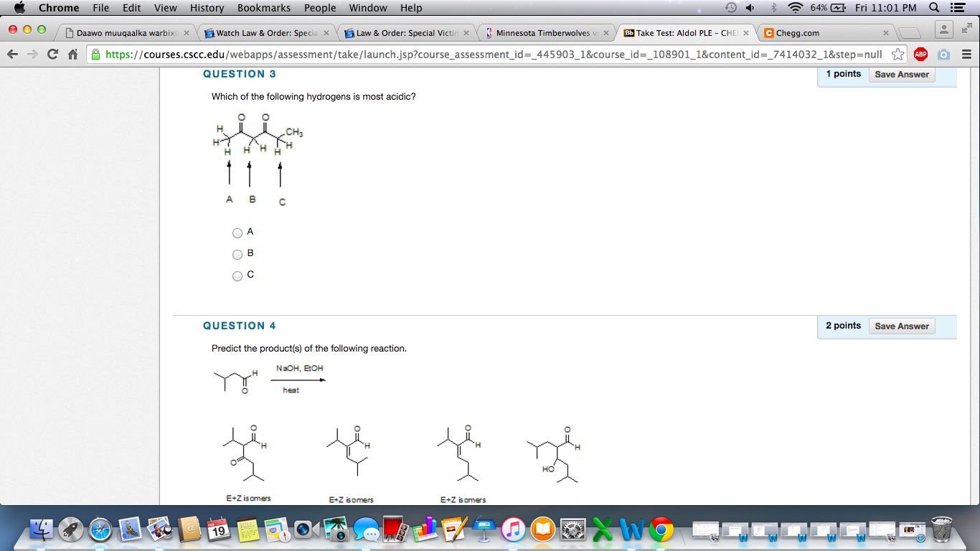Image resolution: width=980 pixels, height=551 pixels.
Task: Open Microsoft Word from the dock
Action: (631, 531)
